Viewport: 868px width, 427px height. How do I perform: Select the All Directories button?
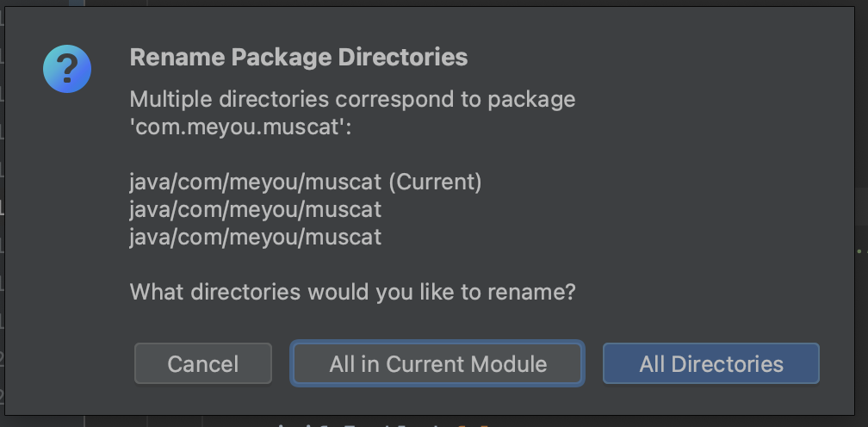click(x=710, y=363)
